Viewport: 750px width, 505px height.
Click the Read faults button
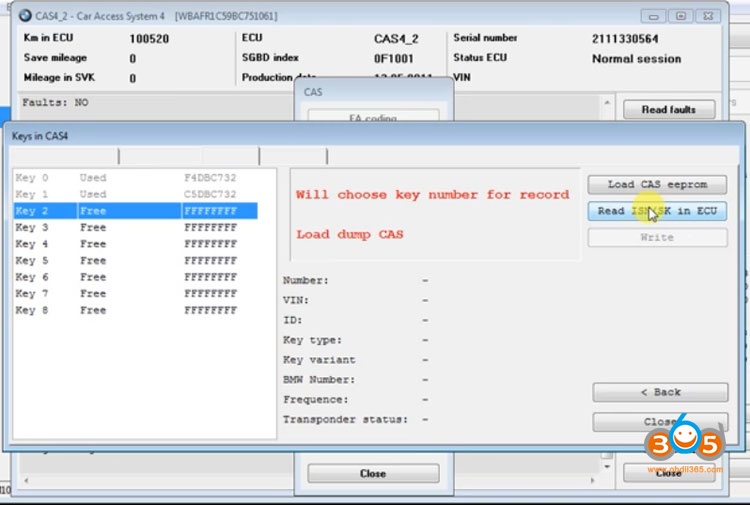(x=669, y=110)
